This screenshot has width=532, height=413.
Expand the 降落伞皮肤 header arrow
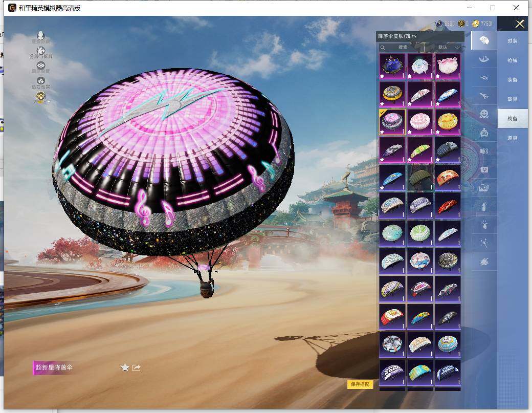pos(414,36)
